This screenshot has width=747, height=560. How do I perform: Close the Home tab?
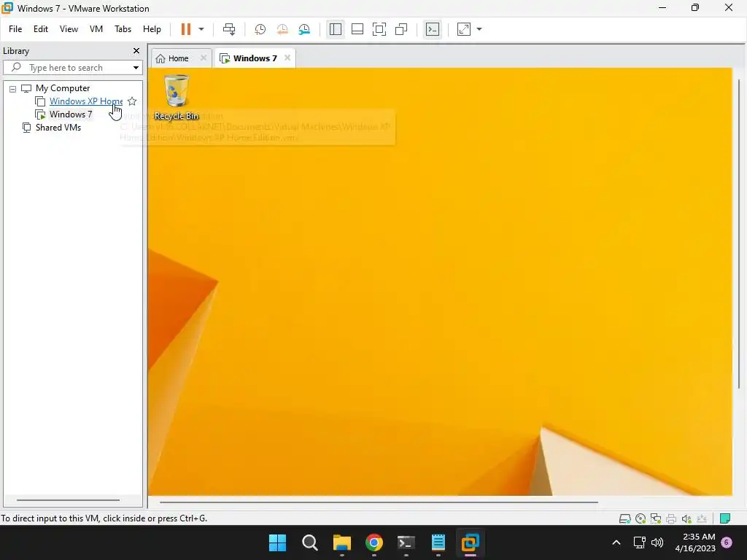click(204, 58)
